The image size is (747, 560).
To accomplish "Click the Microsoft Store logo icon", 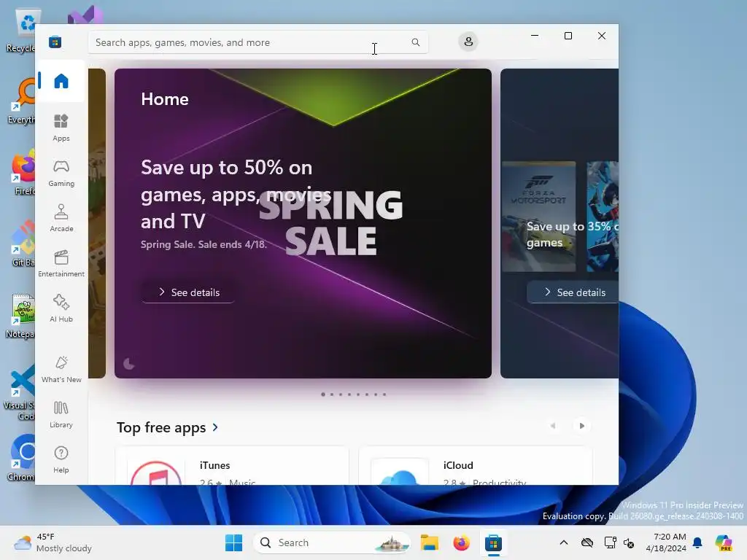I will click(55, 42).
